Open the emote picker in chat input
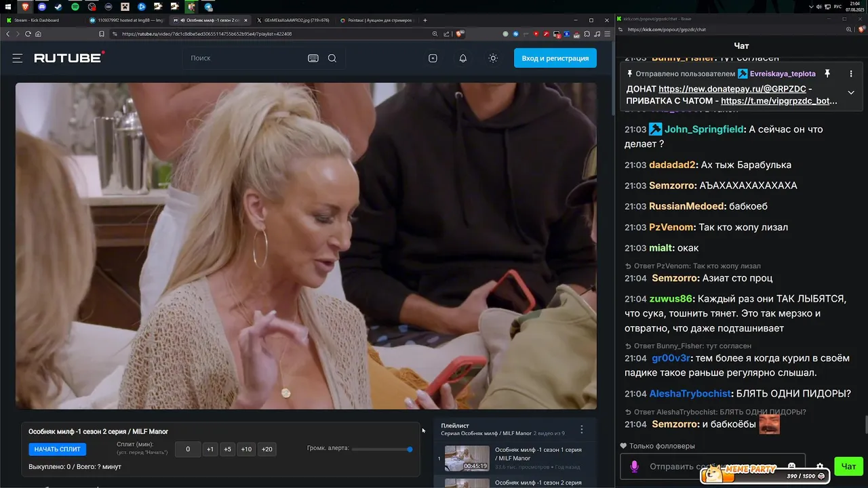 tap(791, 466)
